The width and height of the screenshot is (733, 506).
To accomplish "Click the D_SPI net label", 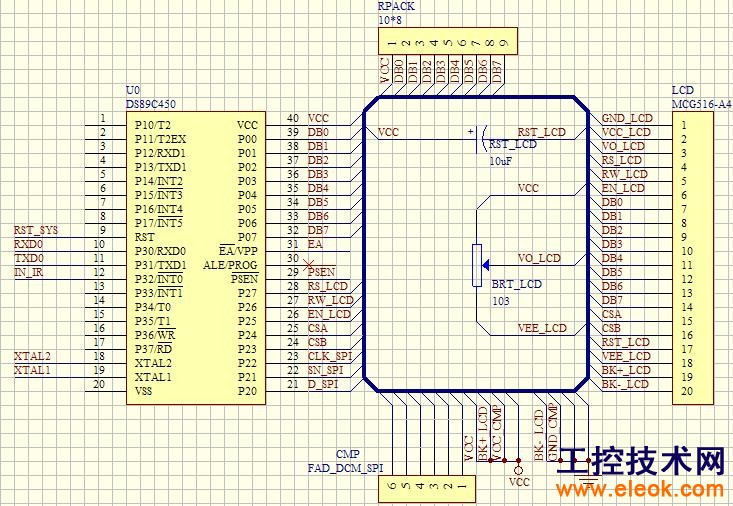I will pos(323,384).
